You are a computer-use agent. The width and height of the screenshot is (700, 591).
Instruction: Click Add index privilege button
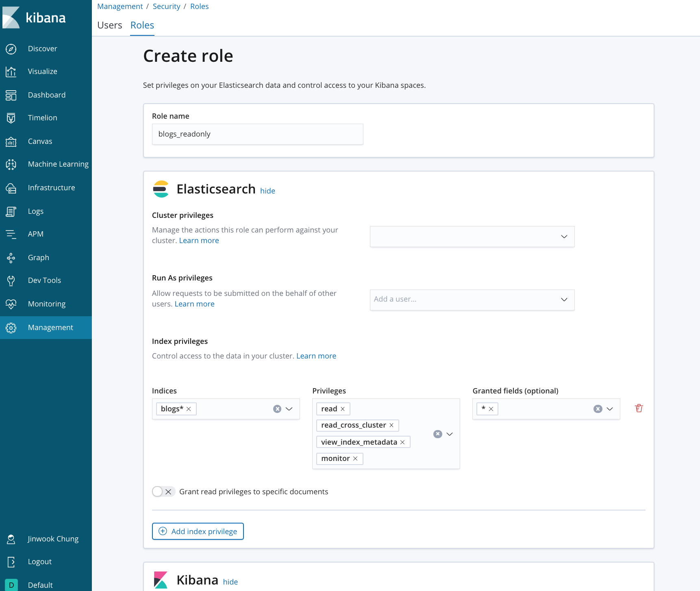(198, 531)
